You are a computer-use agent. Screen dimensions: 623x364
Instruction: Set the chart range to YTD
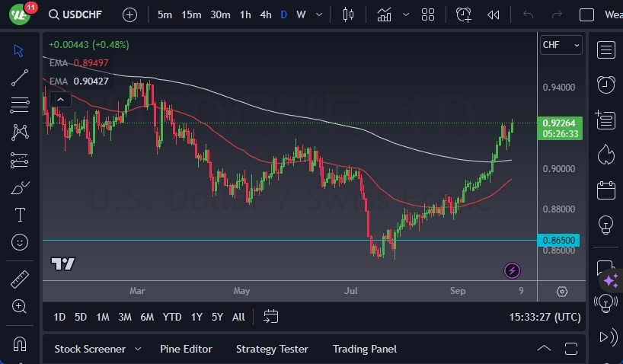click(x=172, y=317)
